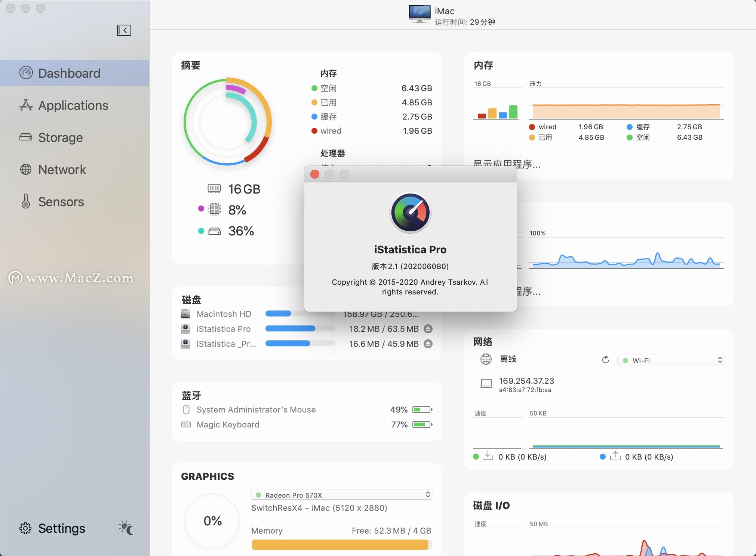Click the keyboard battery indicator at 77%
Image resolution: width=756 pixels, height=556 pixels.
tap(422, 424)
